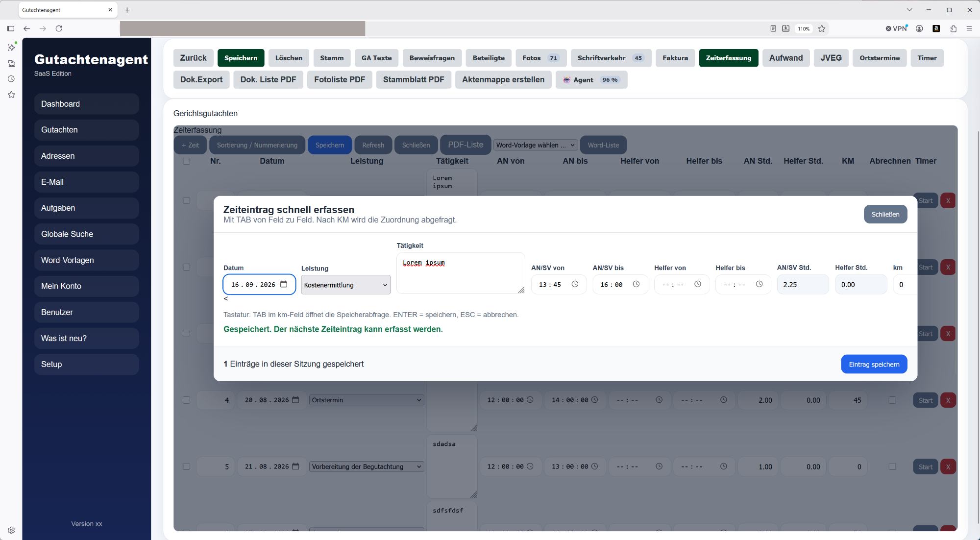Open the calendar picker in Datum field
This screenshot has height=540, width=980.
pos(284,284)
